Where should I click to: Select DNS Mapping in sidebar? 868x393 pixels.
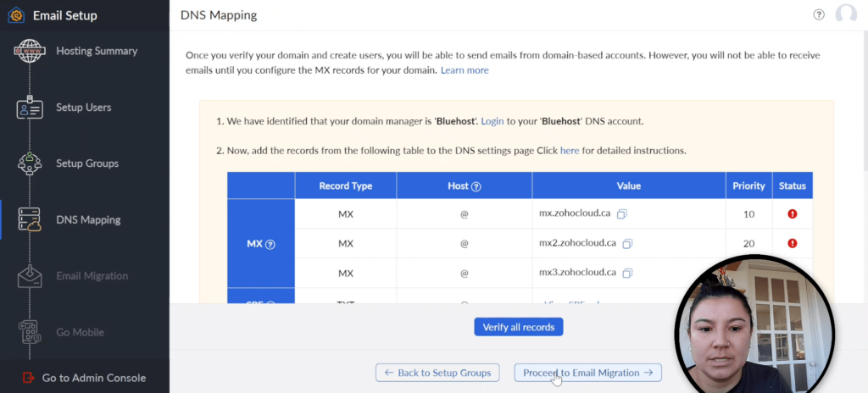(x=88, y=219)
